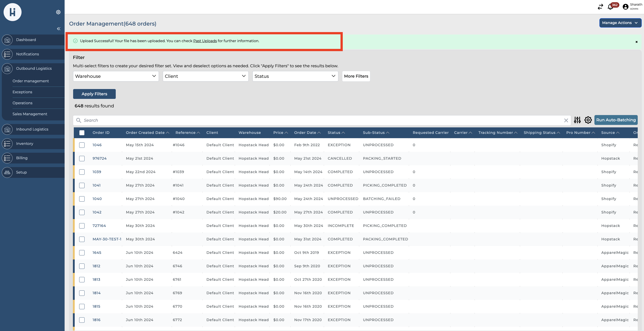Select checkbox for order 976724
The width and height of the screenshot is (644, 331).
[x=82, y=159]
